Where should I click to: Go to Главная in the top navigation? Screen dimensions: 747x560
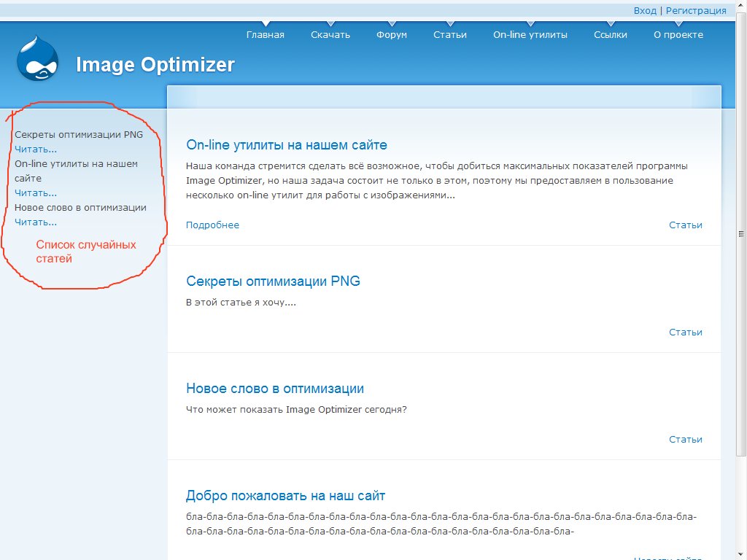[x=266, y=35]
